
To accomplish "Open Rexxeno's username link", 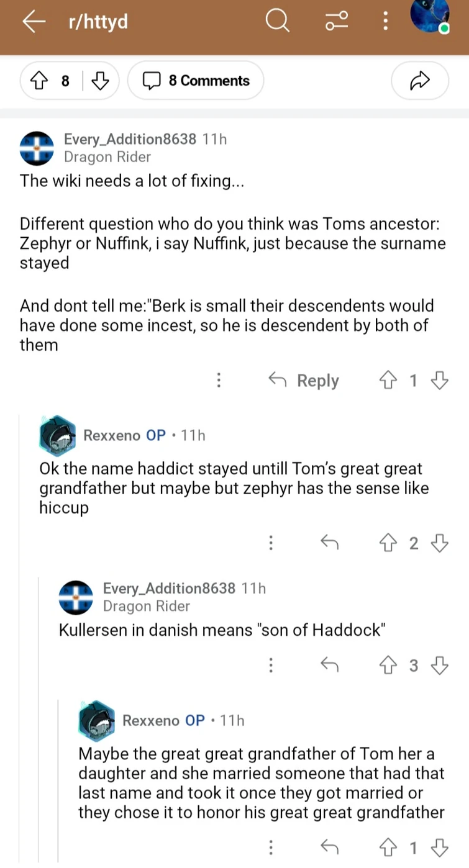I will [116, 435].
